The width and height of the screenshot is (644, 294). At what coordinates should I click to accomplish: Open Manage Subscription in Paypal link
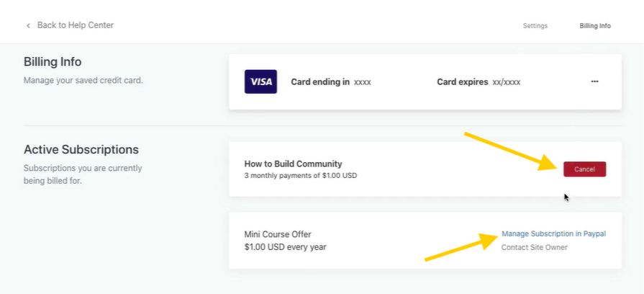pos(553,233)
